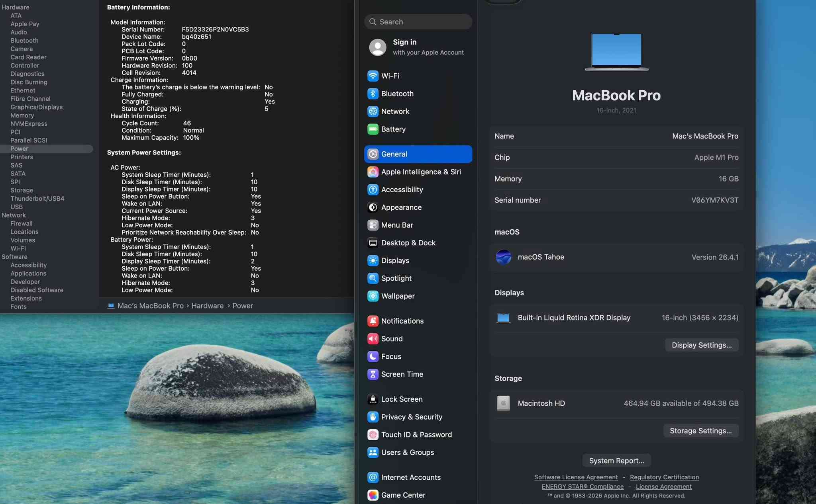Screen dimensions: 816x504
Task: Select the Users & Groups icon
Action: 373,452
